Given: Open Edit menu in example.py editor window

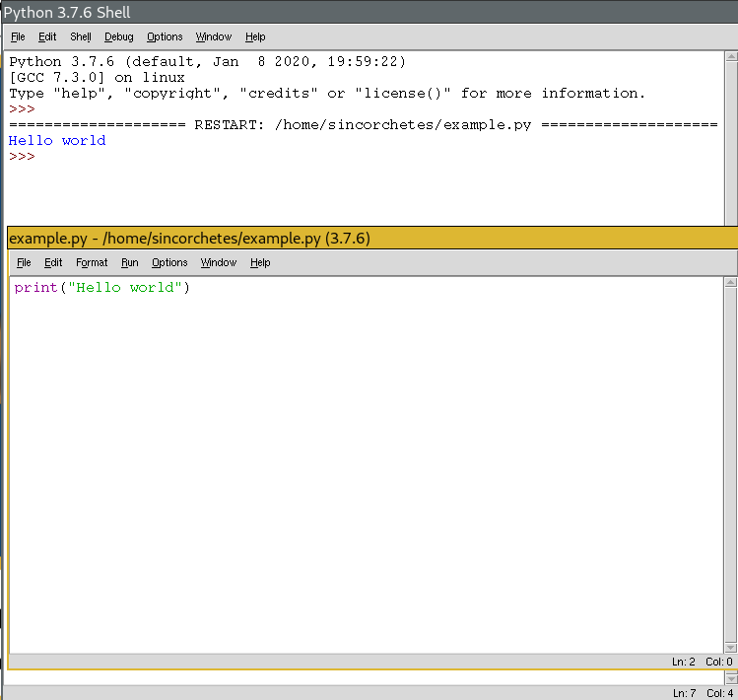Looking at the screenshot, I should point(53,262).
